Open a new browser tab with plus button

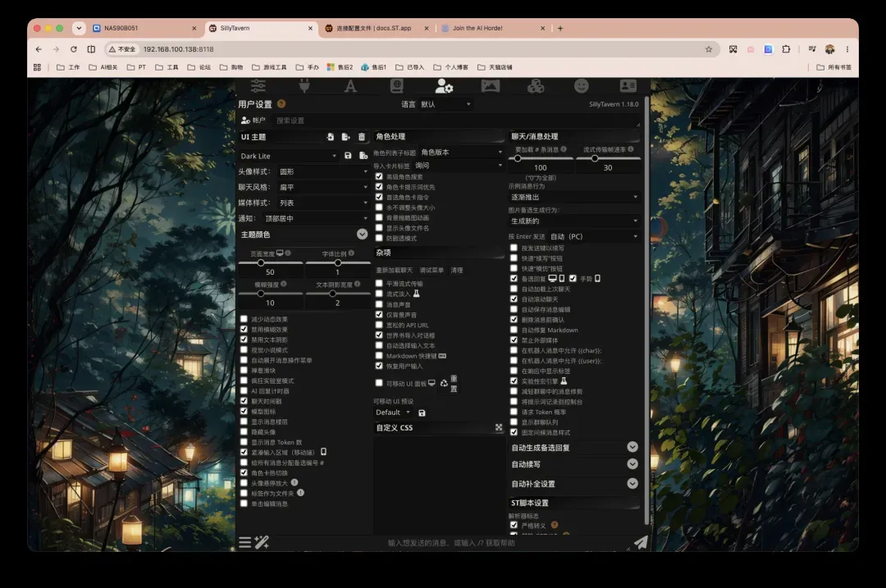(560, 28)
